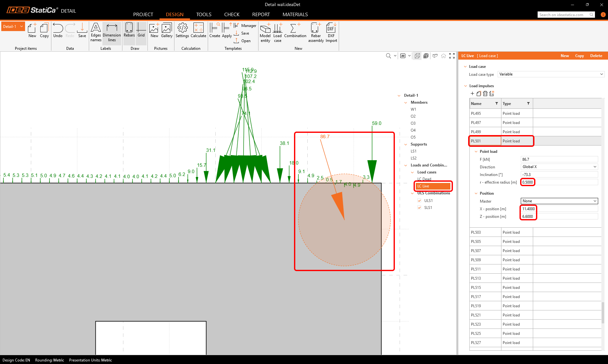Open calculation Settings
The image size is (608, 364).
[182, 30]
